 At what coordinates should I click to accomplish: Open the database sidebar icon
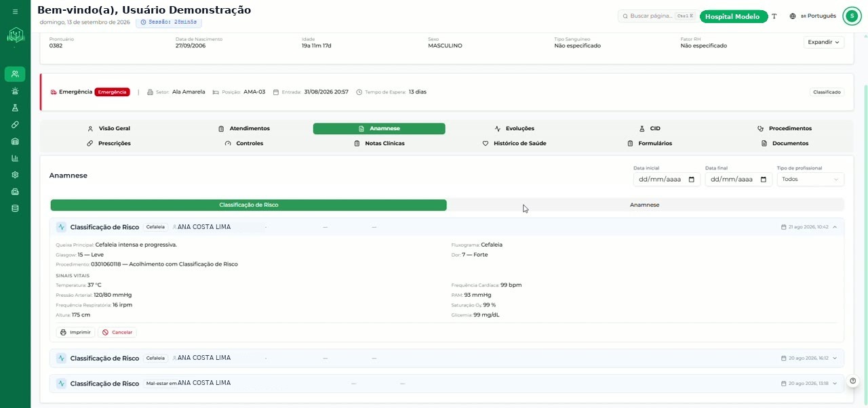(15, 208)
